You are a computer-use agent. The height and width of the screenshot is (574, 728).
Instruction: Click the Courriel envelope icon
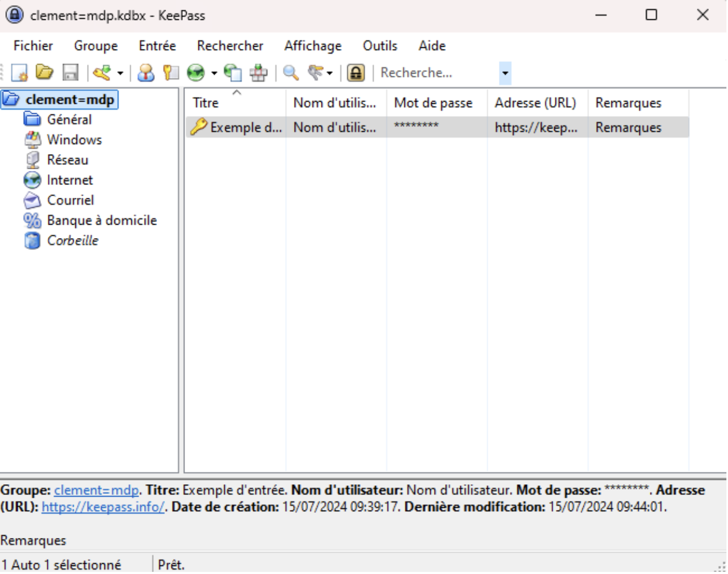tap(32, 200)
